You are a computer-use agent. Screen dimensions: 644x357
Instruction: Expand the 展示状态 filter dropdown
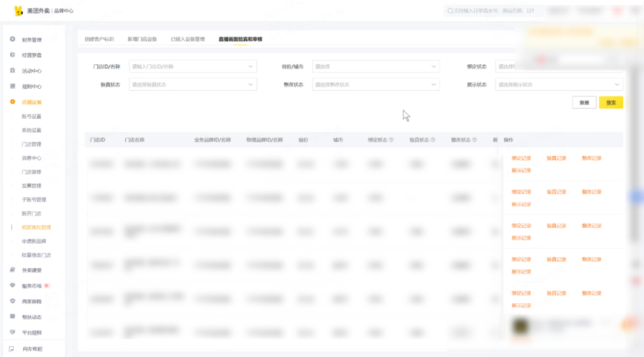(559, 85)
